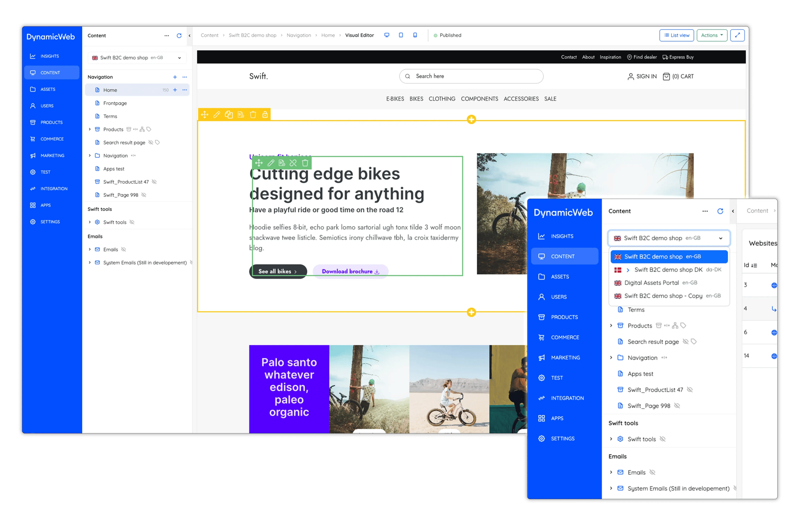Click yellow plus circle above the selected row
Image resolution: width=798 pixels, height=532 pixels.
(x=471, y=119)
